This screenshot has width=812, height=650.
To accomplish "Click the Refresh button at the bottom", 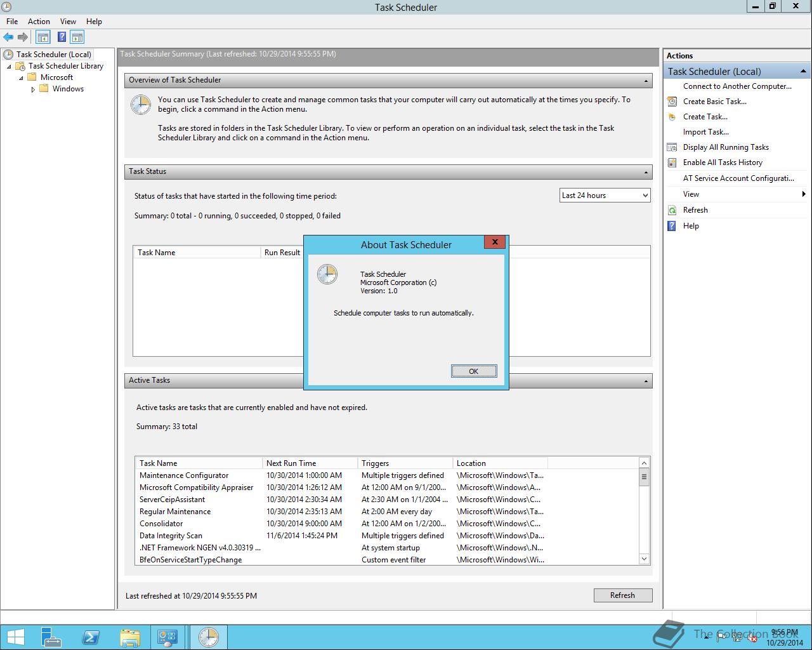I will (x=622, y=595).
